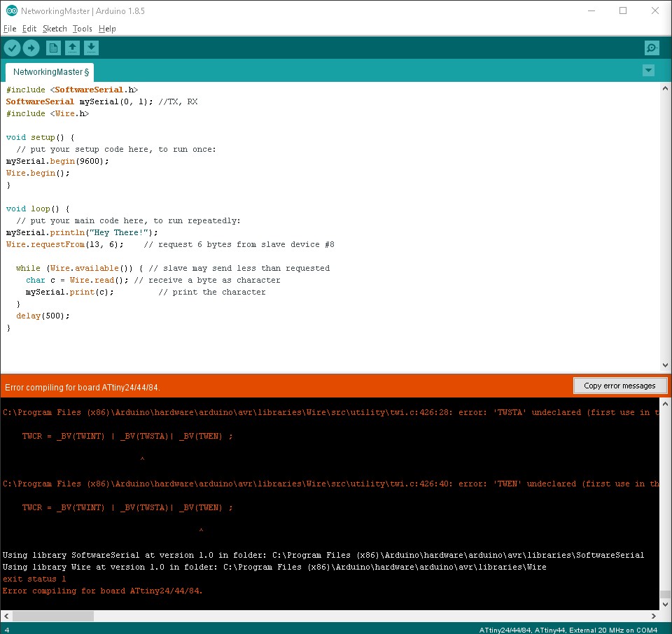672x634 pixels.
Task: Open the Serial Monitor magnifier icon
Action: pyautogui.click(x=652, y=48)
